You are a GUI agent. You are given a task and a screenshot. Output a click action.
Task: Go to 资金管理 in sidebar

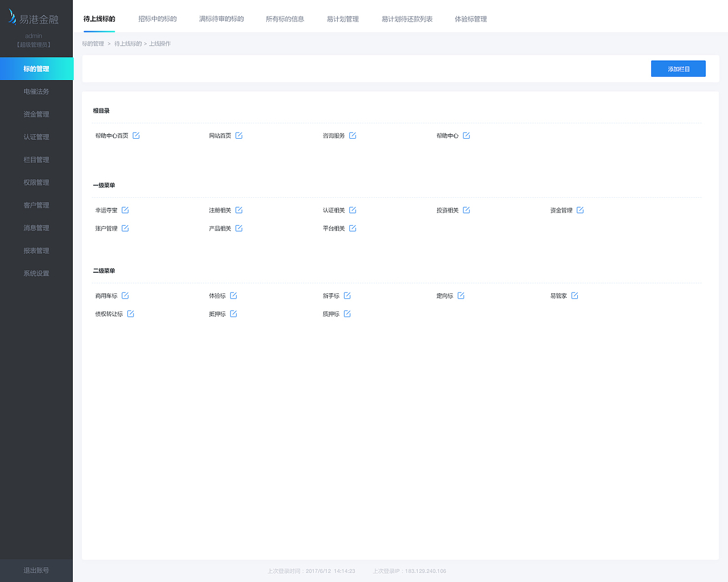[x=36, y=114]
